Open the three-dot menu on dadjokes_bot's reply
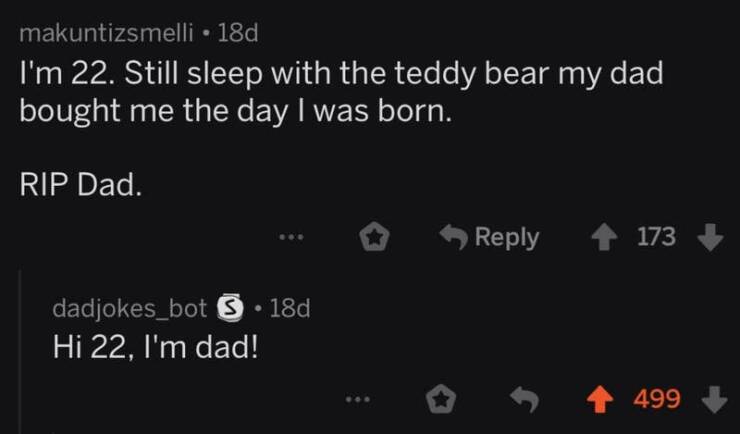 (x=355, y=400)
